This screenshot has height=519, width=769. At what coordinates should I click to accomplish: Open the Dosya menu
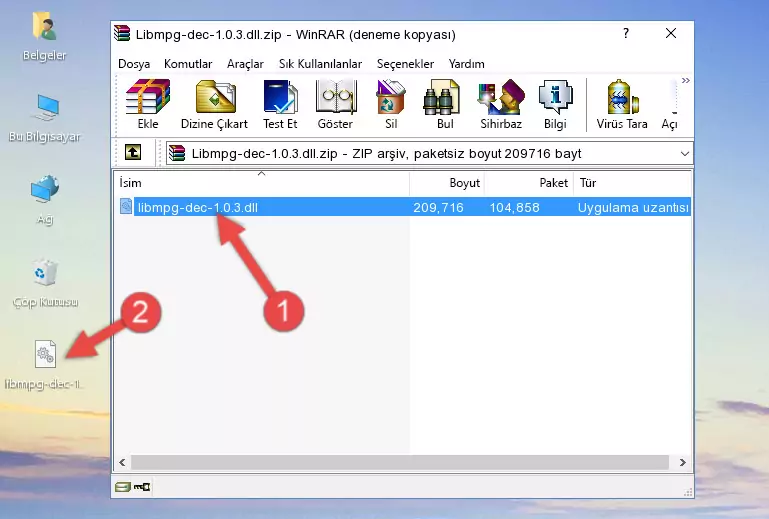pos(134,64)
